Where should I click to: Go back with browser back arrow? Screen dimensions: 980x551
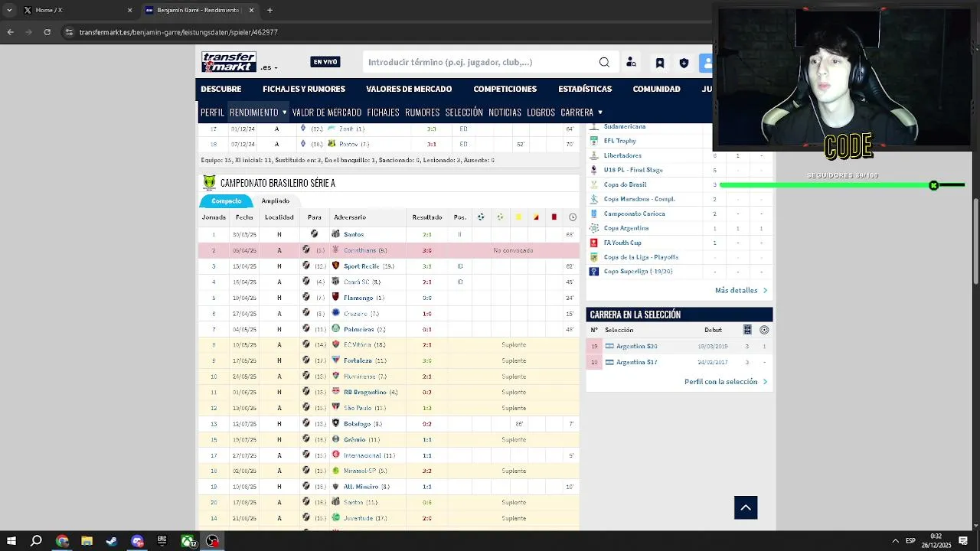[10, 32]
